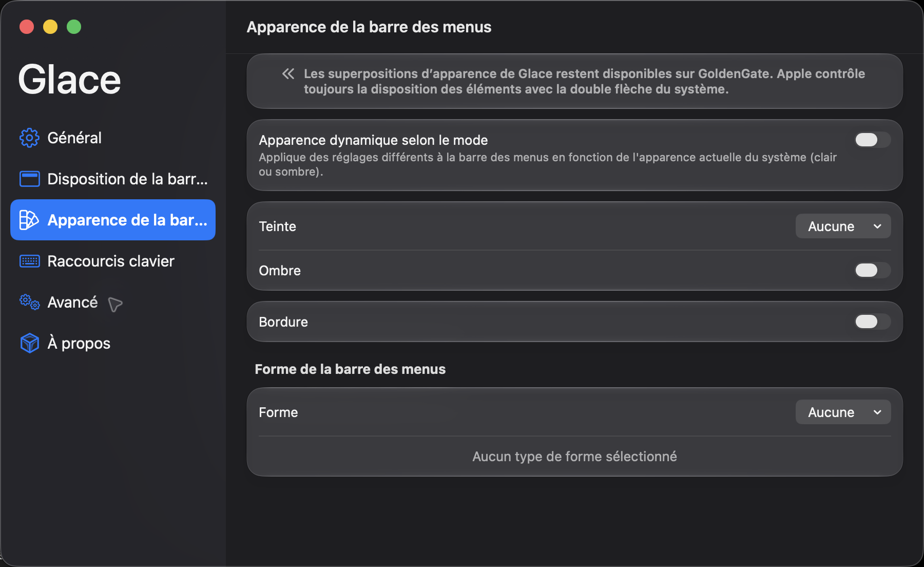The width and height of the screenshot is (924, 567).
Task: Click the green zoom window button
Action: tap(74, 27)
